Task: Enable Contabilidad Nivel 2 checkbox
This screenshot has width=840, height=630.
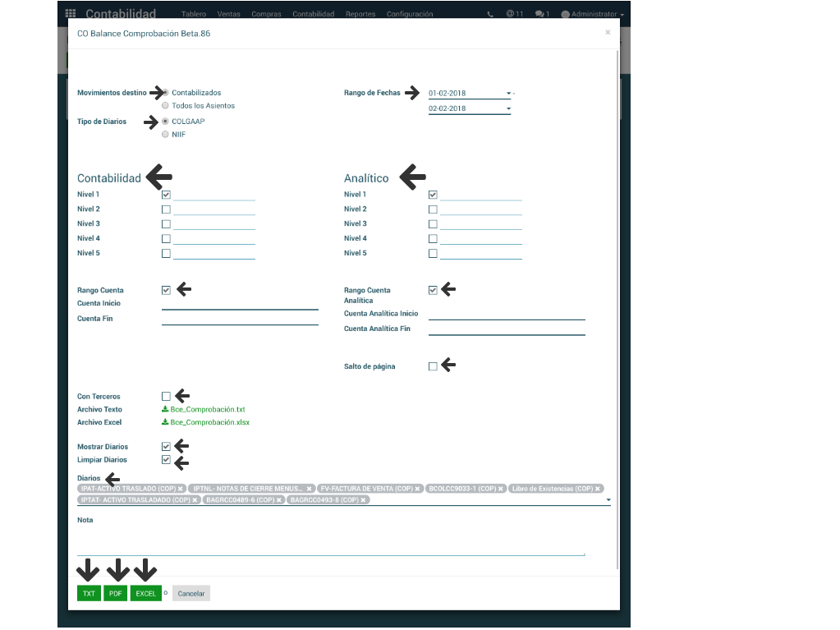Action: (166, 209)
